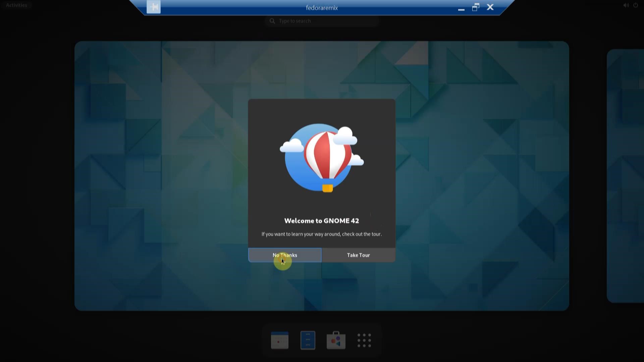Click the hot air balloon illustration
Image resolution: width=644 pixels, height=362 pixels.
coord(322,158)
